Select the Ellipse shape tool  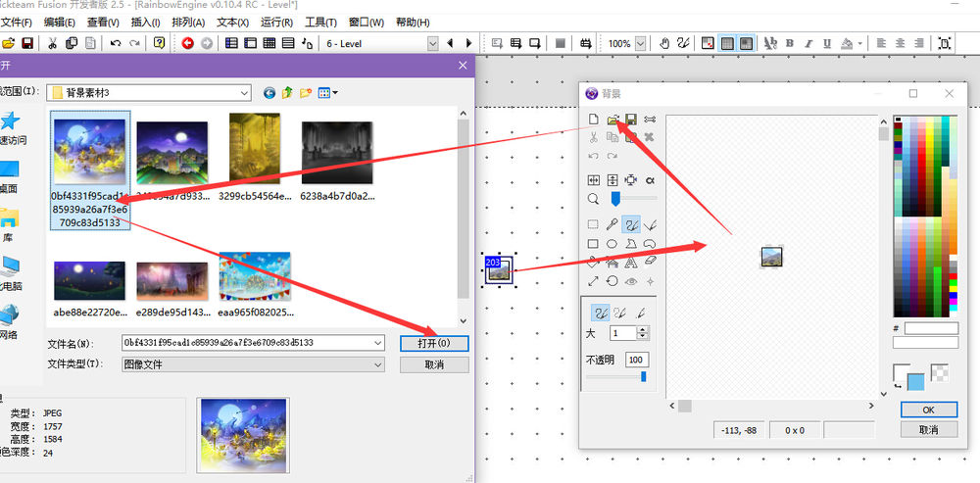click(x=612, y=244)
